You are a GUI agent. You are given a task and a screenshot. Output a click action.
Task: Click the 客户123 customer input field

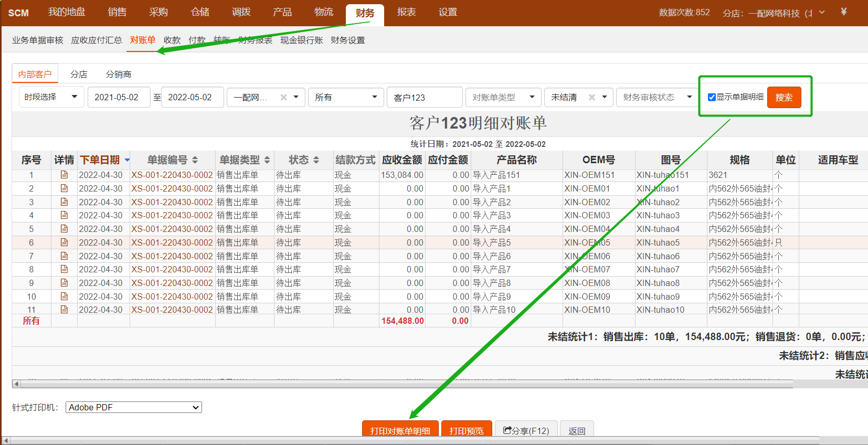(x=424, y=97)
